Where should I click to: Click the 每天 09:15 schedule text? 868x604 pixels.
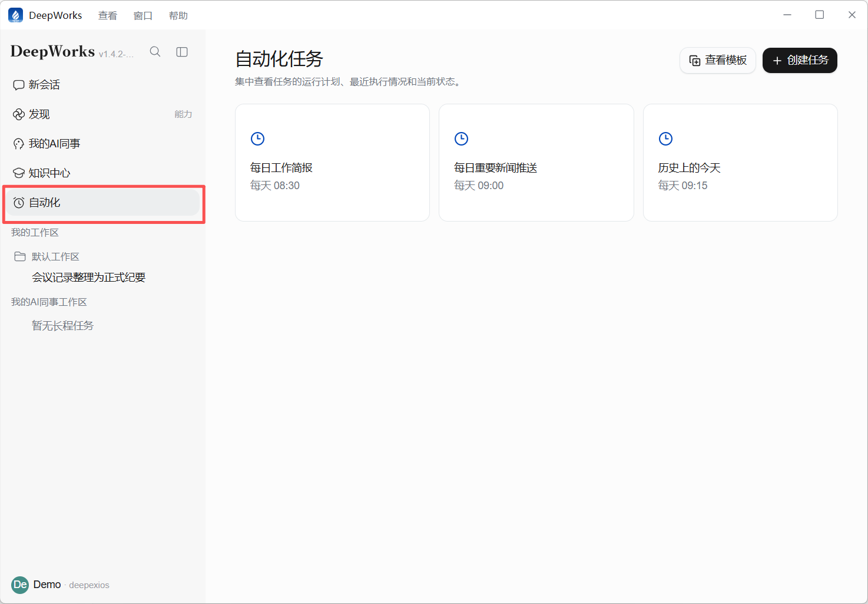click(683, 186)
